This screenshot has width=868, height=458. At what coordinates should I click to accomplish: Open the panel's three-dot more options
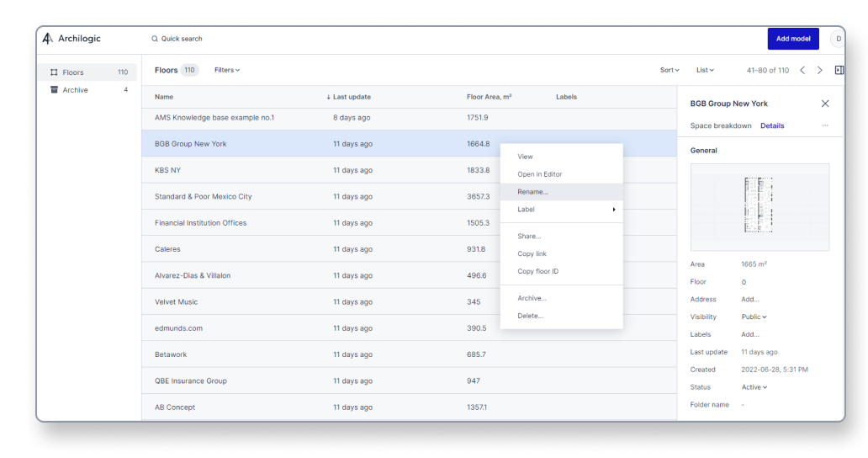[825, 125]
